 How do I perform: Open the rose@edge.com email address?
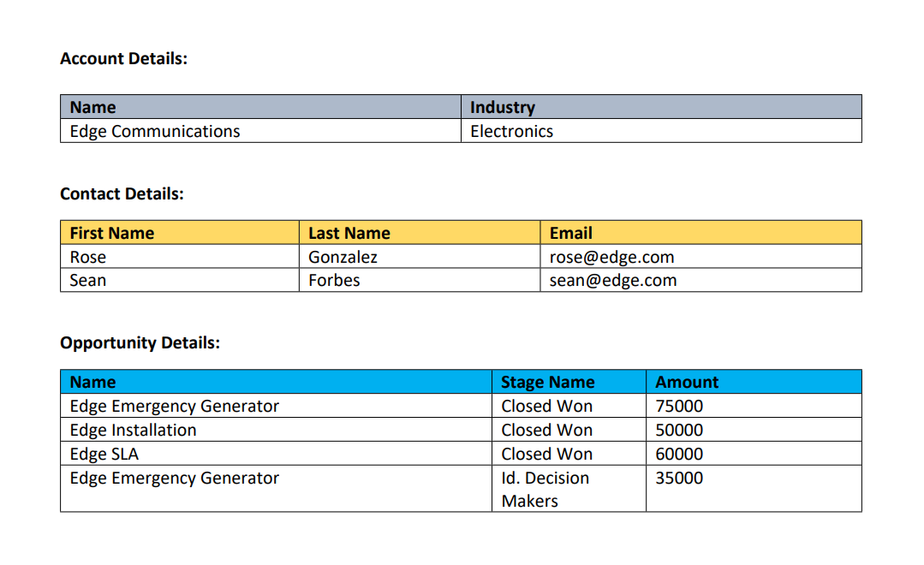[x=611, y=258]
